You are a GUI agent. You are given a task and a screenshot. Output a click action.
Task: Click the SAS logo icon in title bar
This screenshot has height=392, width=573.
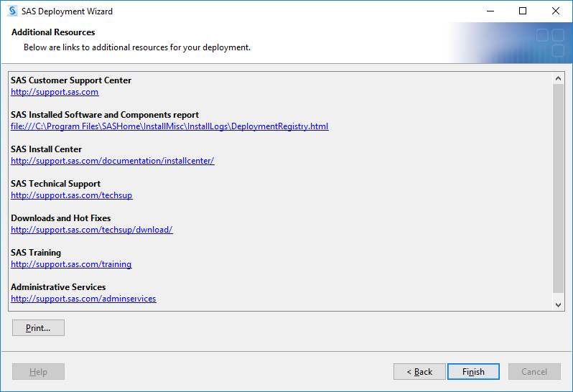tap(12, 11)
